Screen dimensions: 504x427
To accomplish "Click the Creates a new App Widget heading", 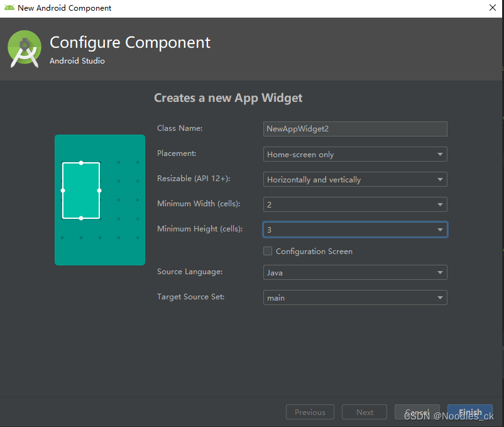I will 228,97.
